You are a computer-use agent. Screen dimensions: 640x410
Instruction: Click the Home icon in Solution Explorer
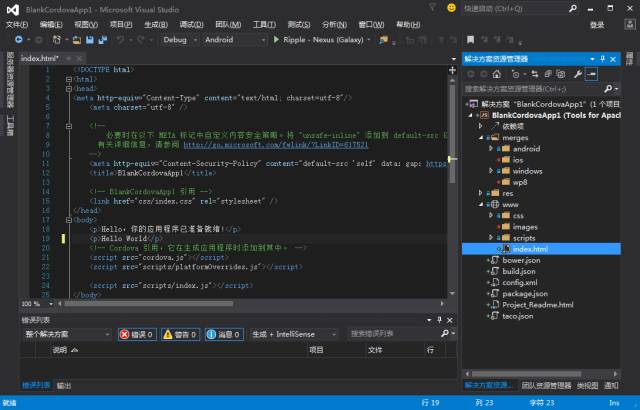[x=496, y=74]
